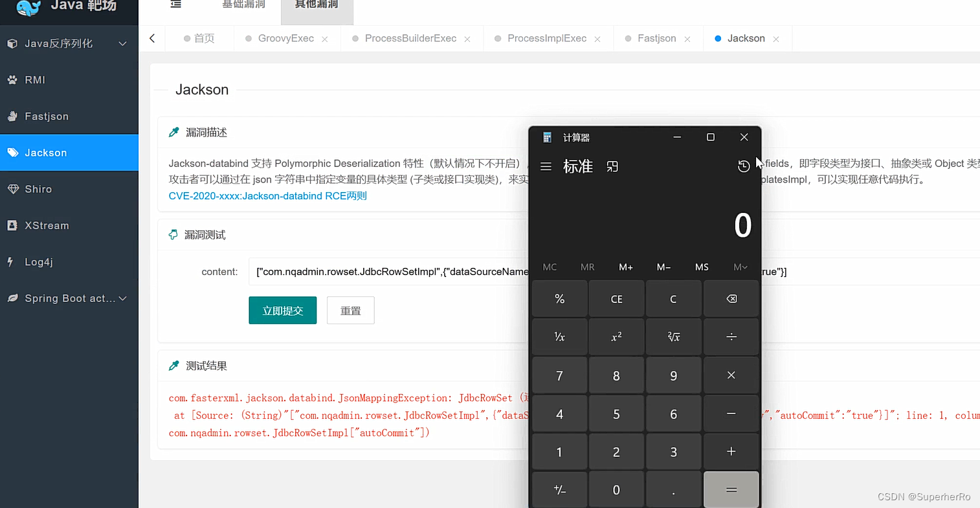
Task: Click the plus key on calculator
Action: click(x=731, y=452)
